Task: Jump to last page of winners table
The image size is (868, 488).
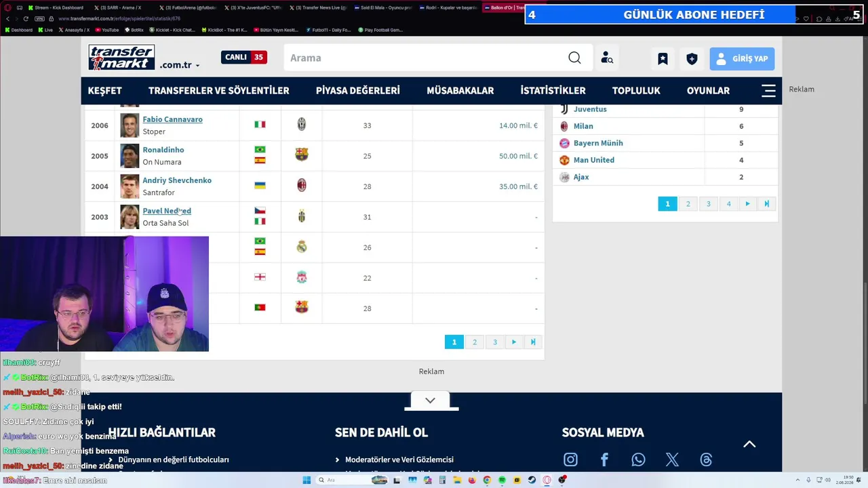Action: pyautogui.click(x=533, y=342)
